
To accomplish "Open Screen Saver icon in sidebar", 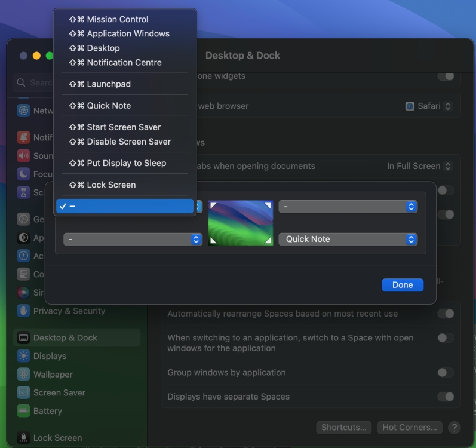I will 23,393.
